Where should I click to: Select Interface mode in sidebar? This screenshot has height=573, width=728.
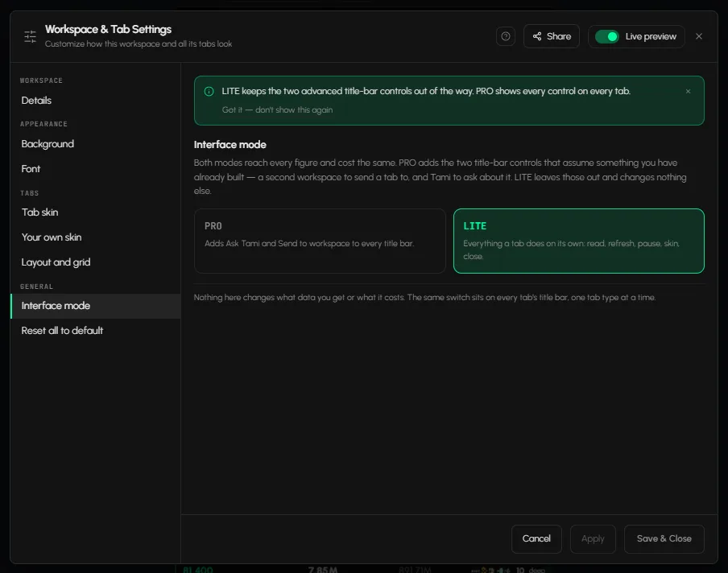95,306
